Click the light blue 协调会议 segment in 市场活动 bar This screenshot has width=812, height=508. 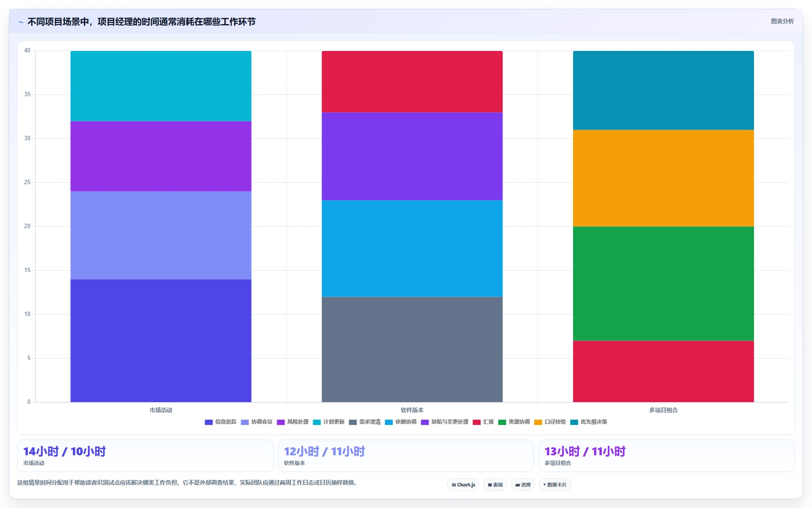click(161, 235)
